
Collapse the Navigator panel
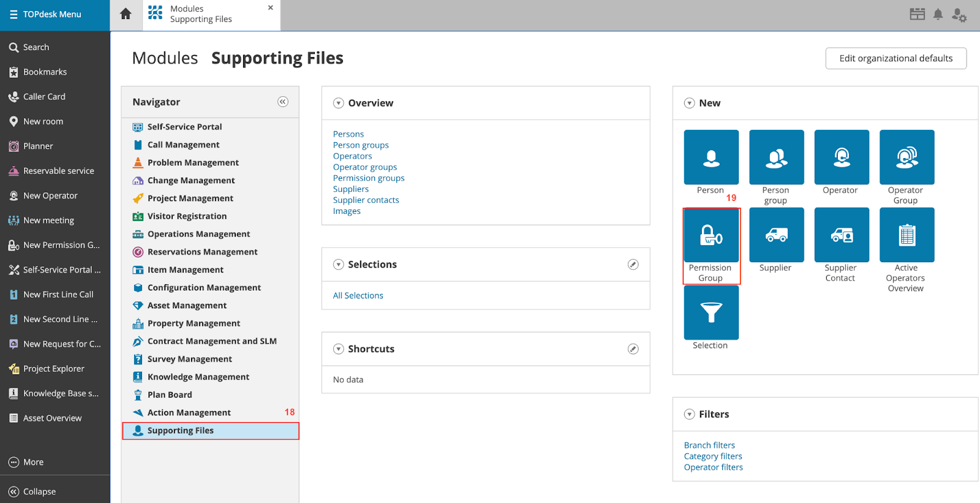pyautogui.click(x=282, y=102)
